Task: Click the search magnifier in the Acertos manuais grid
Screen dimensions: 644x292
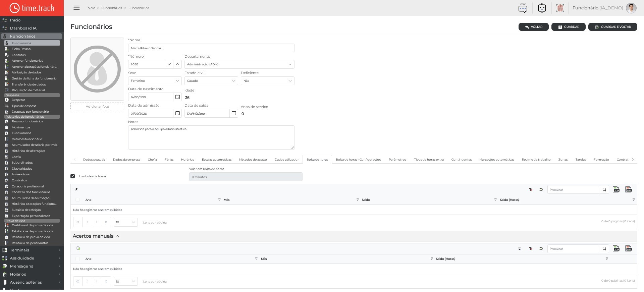Action: (x=604, y=248)
